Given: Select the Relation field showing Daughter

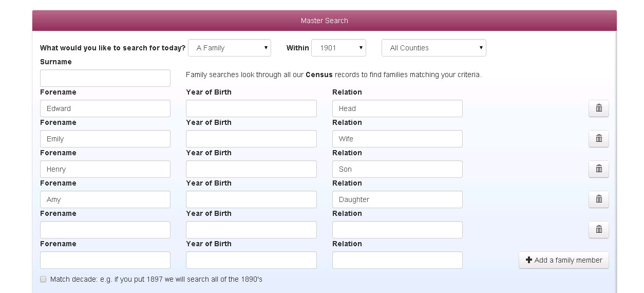Looking at the screenshot, I should [x=397, y=199].
